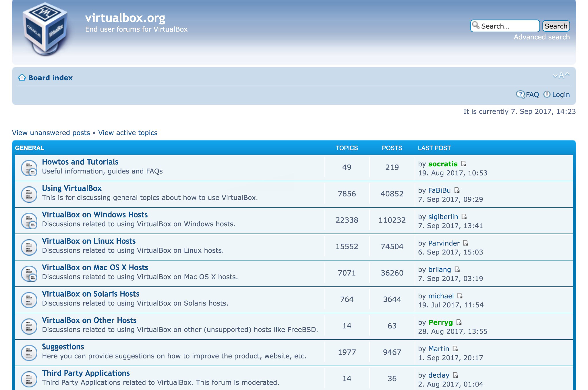Click the FAQ question mark icon
This screenshot has height=390, width=588.
tap(520, 94)
